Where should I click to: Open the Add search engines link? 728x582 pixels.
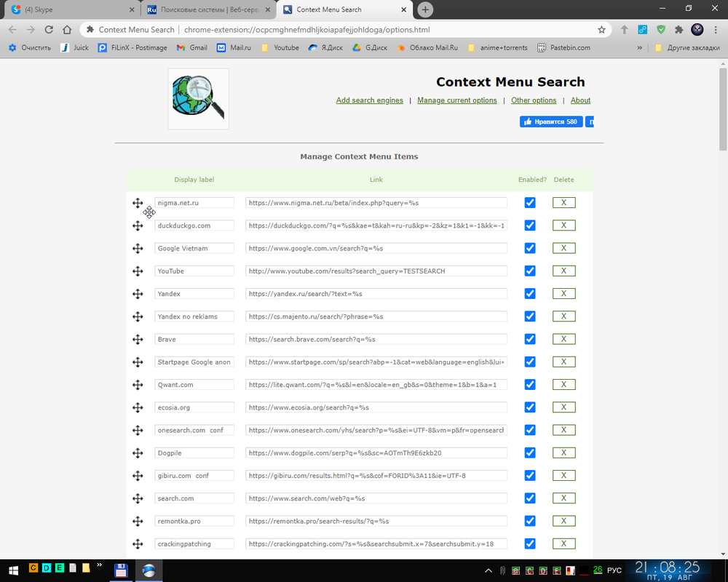[370, 100]
